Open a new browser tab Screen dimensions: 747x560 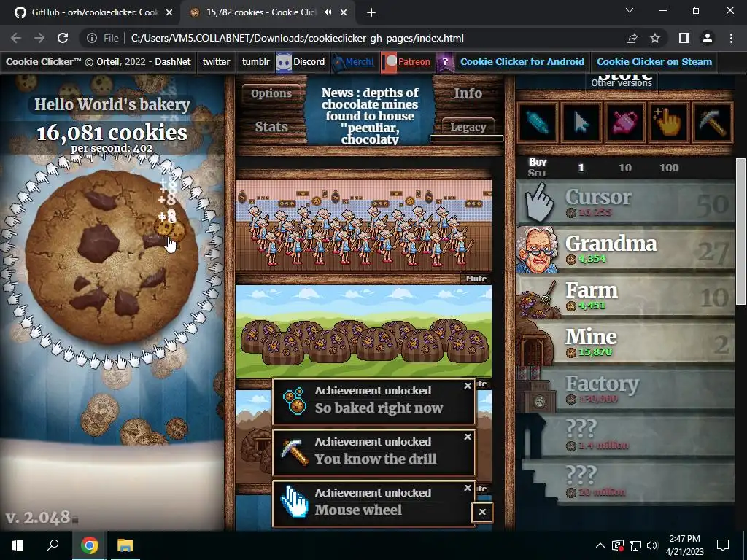371,12
